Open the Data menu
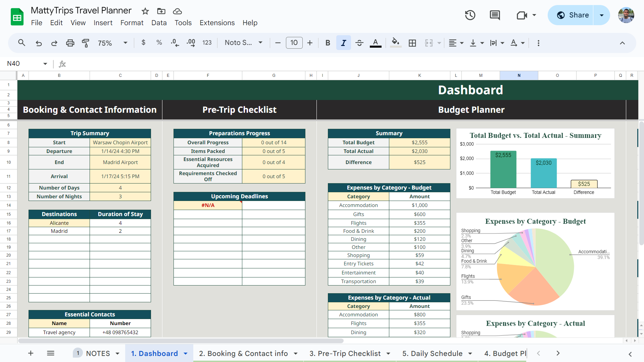Screen dimensions: 644x362 [159, 23]
